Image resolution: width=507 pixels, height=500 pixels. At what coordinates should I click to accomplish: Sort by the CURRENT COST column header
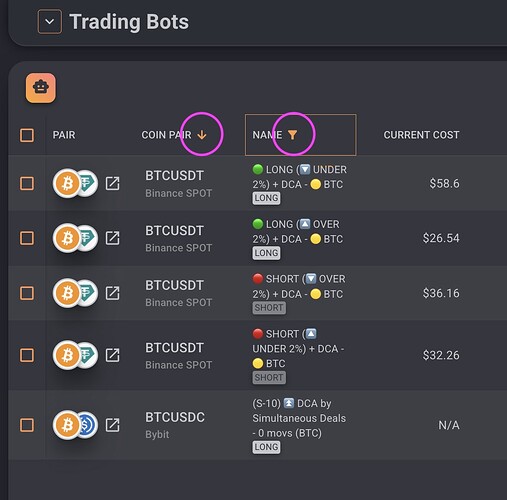tap(421, 135)
